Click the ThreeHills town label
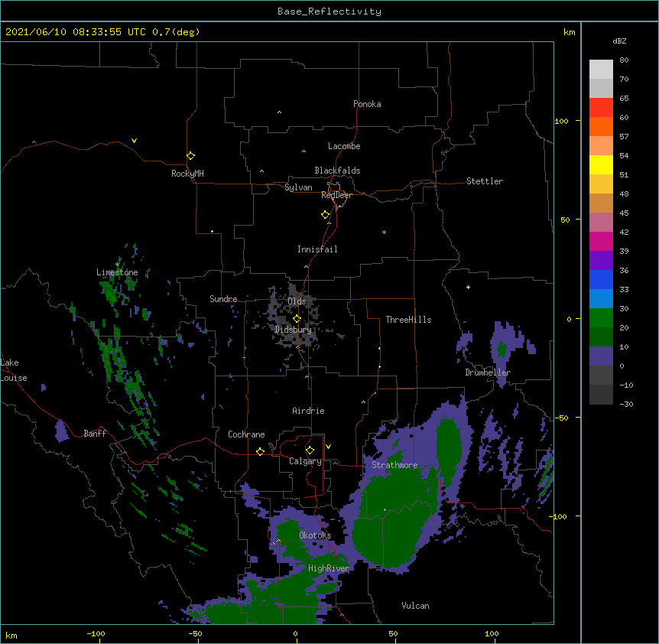This screenshot has width=659, height=644. pos(408,320)
